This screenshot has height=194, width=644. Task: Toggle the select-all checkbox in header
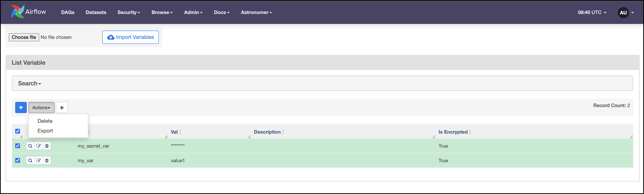(17, 131)
